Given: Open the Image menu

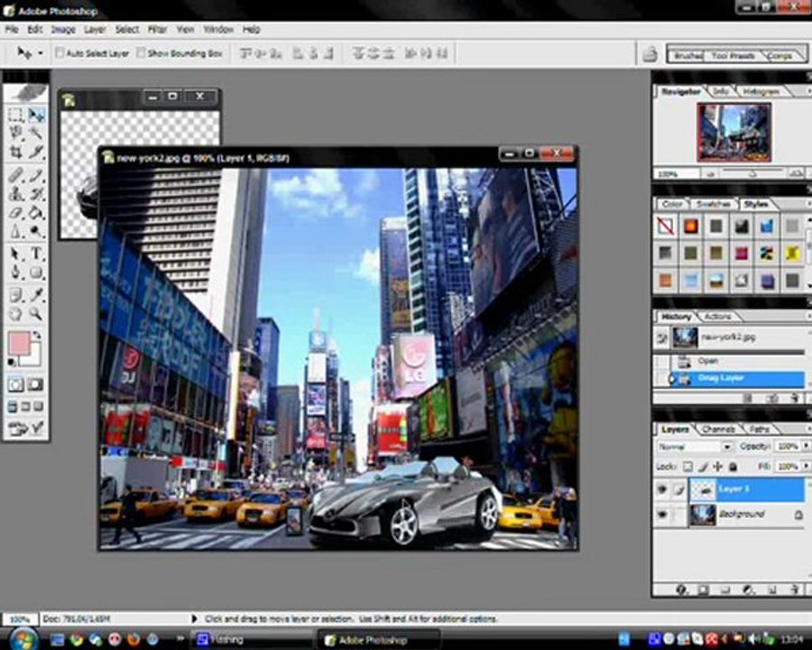Looking at the screenshot, I should click(x=63, y=30).
